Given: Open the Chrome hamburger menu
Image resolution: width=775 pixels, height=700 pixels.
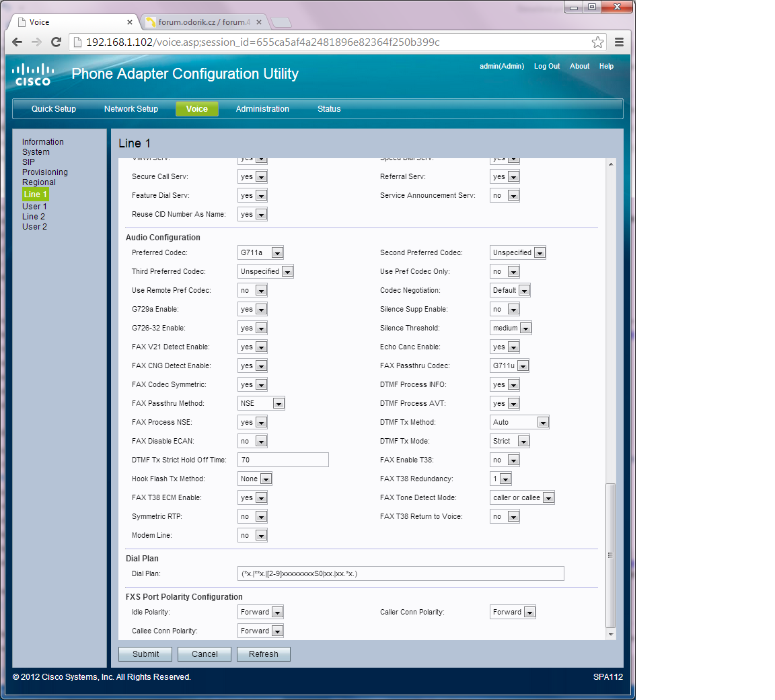Looking at the screenshot, I should [x=619, y=42].
